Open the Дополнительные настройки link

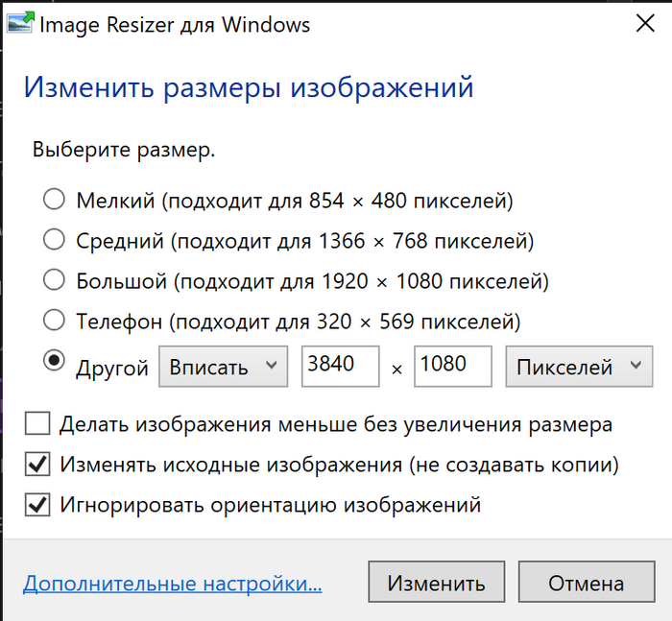point(172,583)
